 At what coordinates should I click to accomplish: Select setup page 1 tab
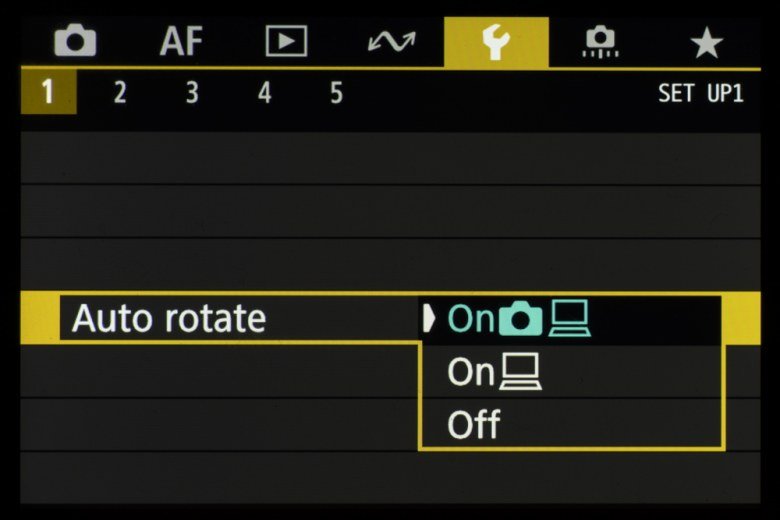[x=47, y=94]
